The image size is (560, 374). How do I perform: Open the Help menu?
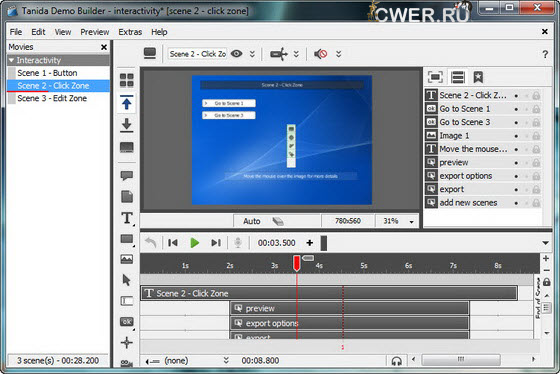coord(159,32)
